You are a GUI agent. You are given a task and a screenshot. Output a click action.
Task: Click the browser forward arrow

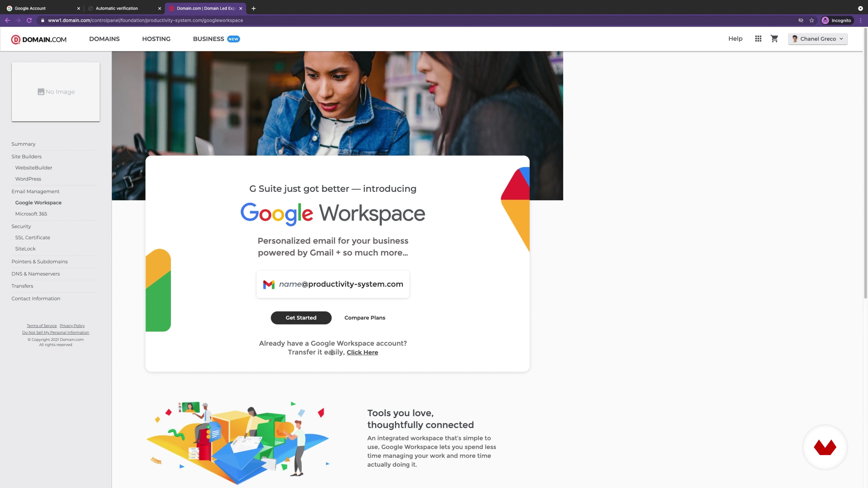(18, 21)
